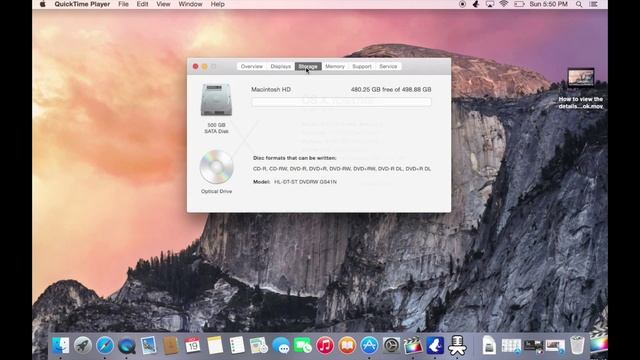
Task: Open Notes app in Dock
Action: [215, 346]
